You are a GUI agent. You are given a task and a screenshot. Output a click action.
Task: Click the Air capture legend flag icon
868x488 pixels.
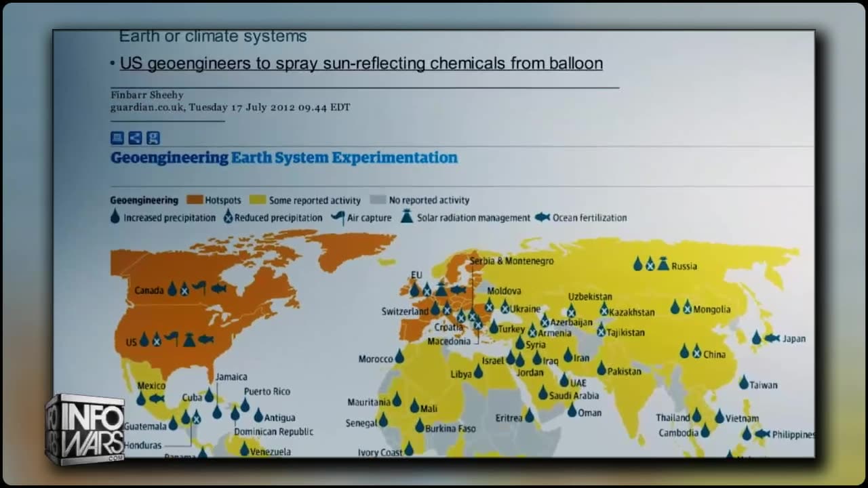click(338, 217)
